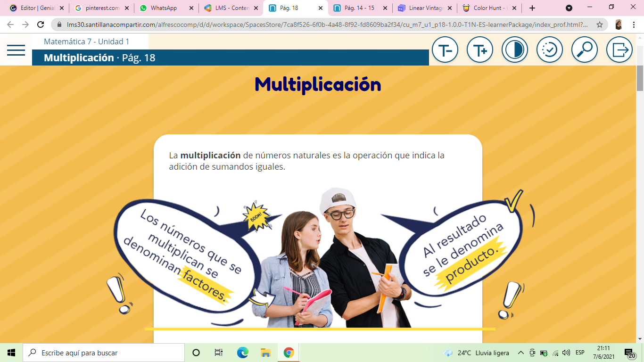Click the Windows search box
The image size is (644, 362).
point(104,353)
